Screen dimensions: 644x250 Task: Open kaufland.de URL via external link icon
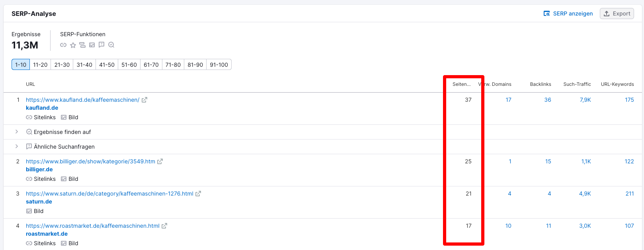click(x=144, y=100)
